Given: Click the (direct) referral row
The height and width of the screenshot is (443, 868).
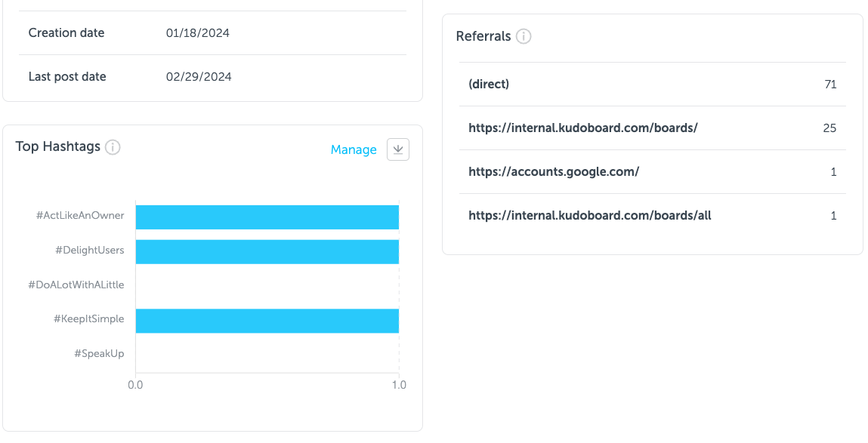Looking at the screenshot, I should tap(652, 84).
